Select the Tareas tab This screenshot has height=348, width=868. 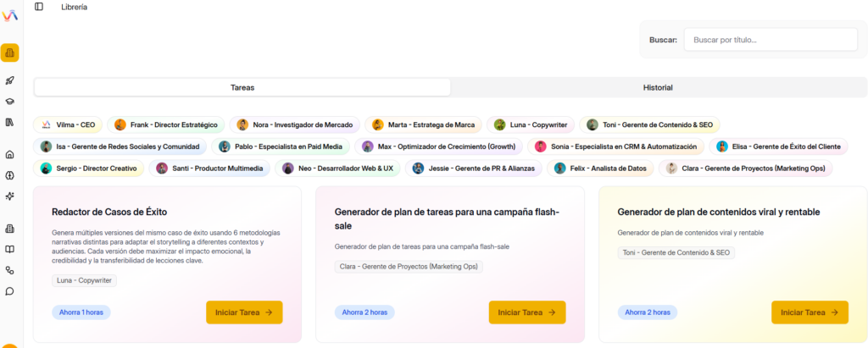(242, 87)
